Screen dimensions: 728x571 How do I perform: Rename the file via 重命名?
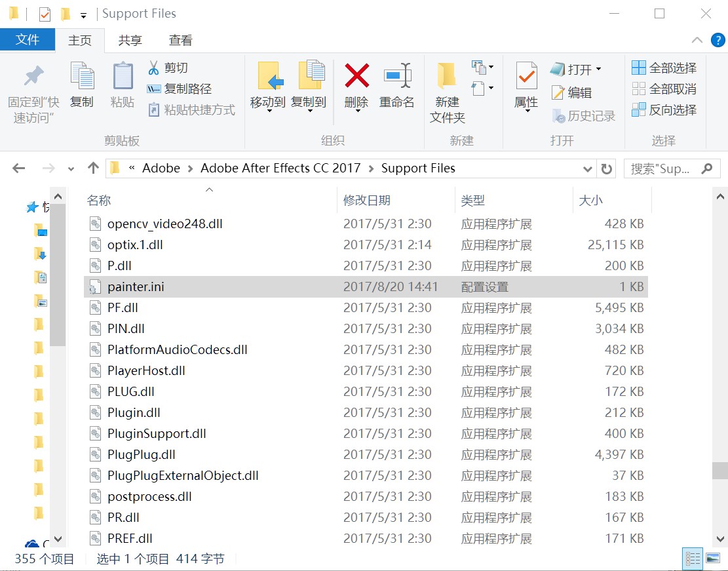pyautogui.click(x=397, y=86)
